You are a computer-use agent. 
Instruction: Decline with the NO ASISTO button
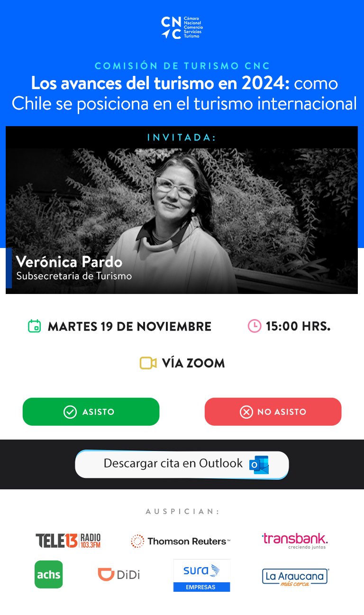273,412
